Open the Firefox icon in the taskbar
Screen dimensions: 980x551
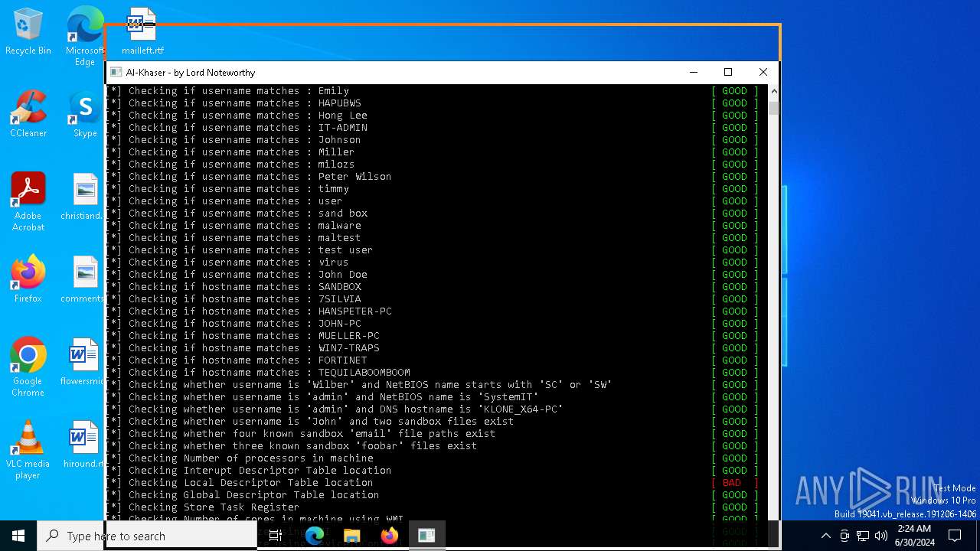pos(390,536)
